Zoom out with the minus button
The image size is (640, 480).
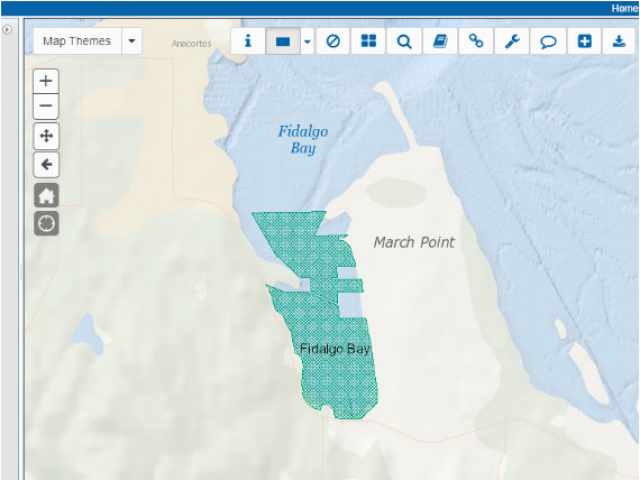[x=46, y=106]
